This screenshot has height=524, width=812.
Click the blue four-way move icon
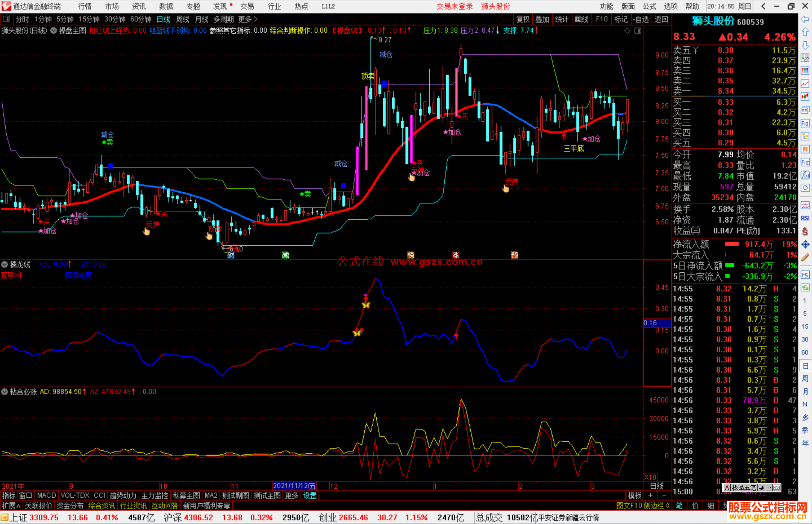click(x=805, y=245)
